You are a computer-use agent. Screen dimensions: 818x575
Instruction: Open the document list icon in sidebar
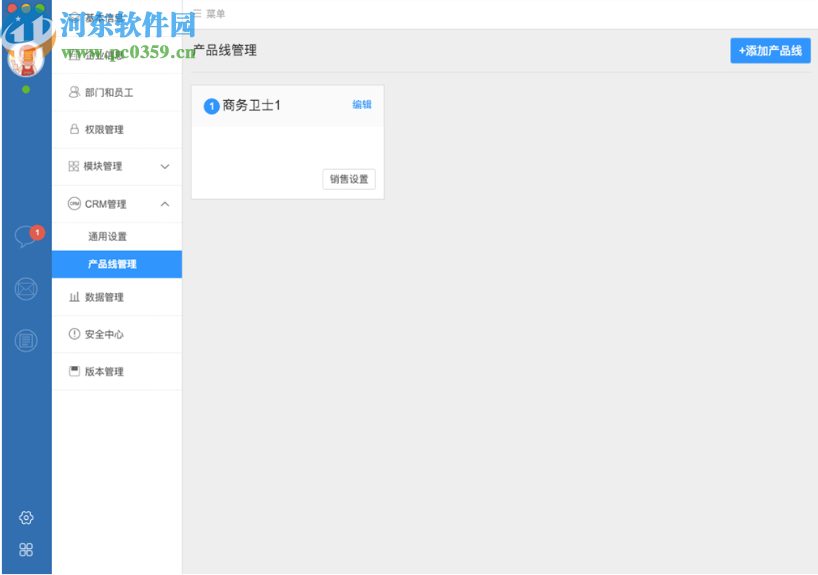(26, 341)
